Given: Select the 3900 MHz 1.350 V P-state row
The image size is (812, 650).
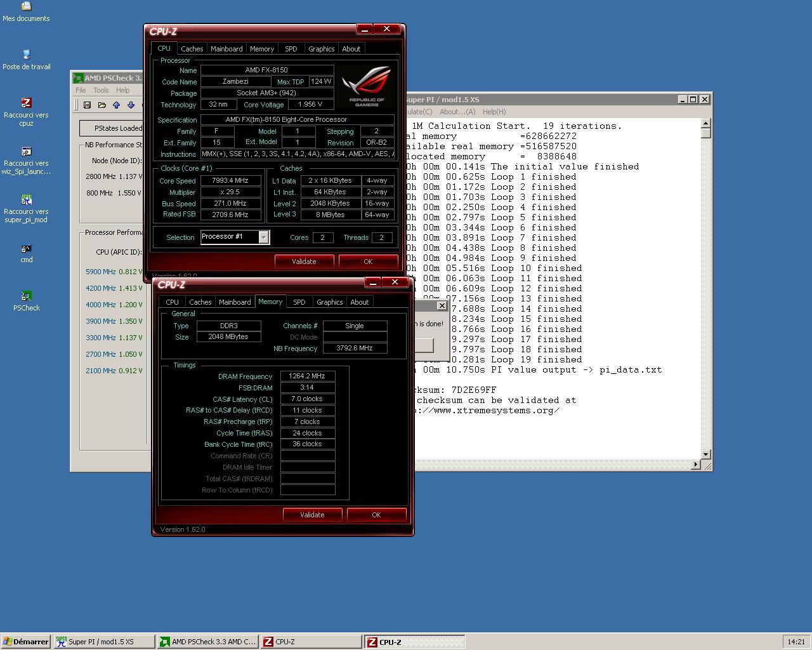Looking at the screenshot, I should point(114,321).
